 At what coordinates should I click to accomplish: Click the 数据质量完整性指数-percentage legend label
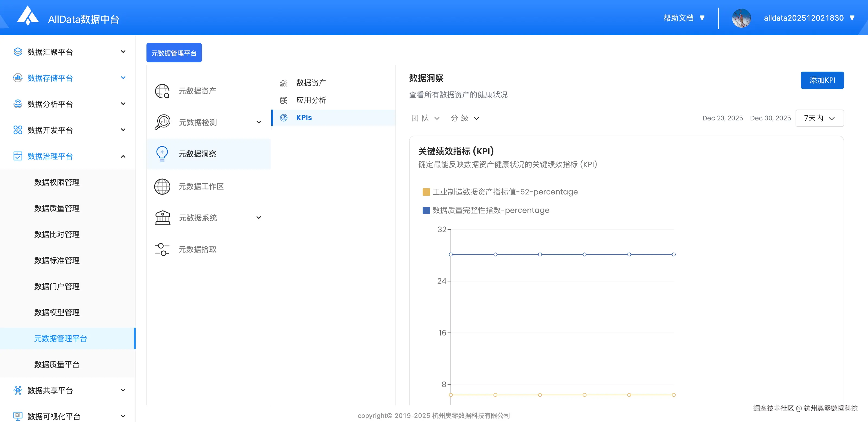[x=491, y=210]
